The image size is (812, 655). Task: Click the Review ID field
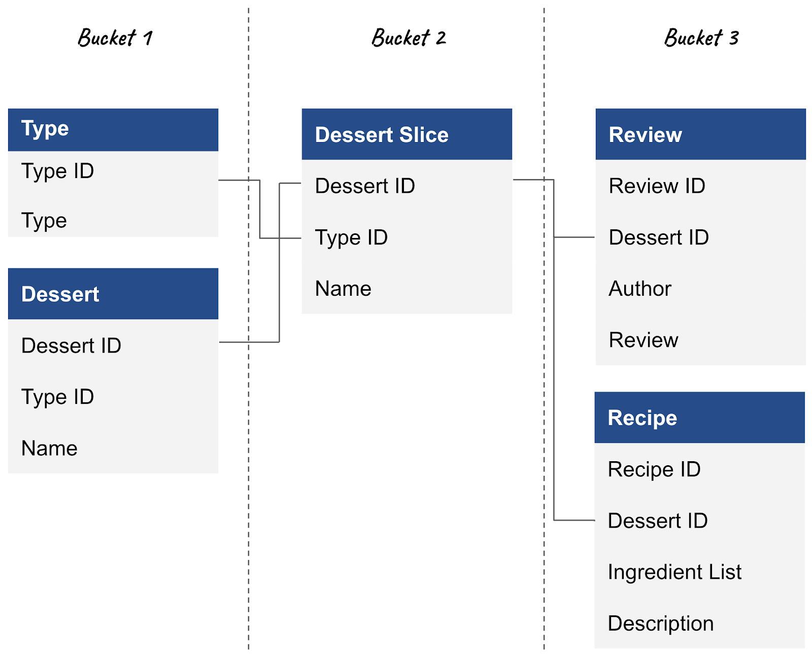(x=657, y=186)
